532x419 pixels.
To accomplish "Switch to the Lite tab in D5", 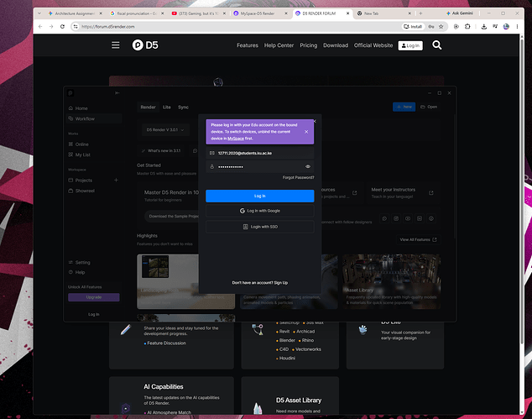I will 167,107.
